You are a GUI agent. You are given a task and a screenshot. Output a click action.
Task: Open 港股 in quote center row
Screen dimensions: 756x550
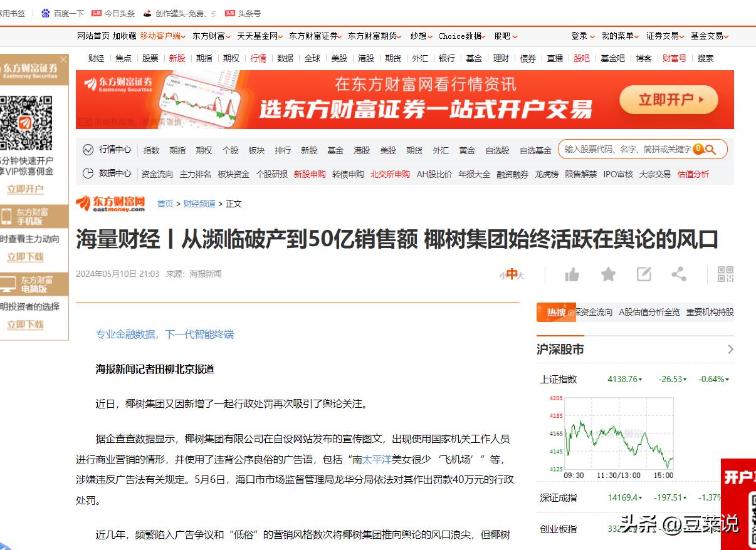(362, 150)
